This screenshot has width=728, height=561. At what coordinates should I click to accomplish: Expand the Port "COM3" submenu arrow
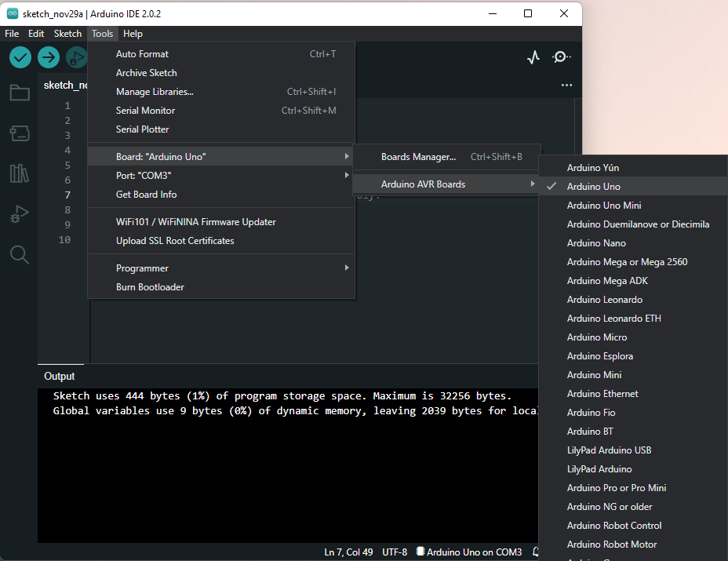[x=347, y=175]
